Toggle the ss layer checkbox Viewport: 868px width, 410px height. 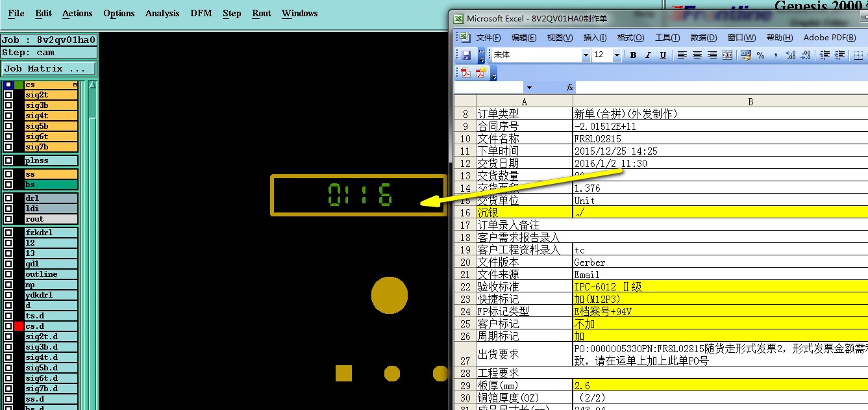[8, 174]
